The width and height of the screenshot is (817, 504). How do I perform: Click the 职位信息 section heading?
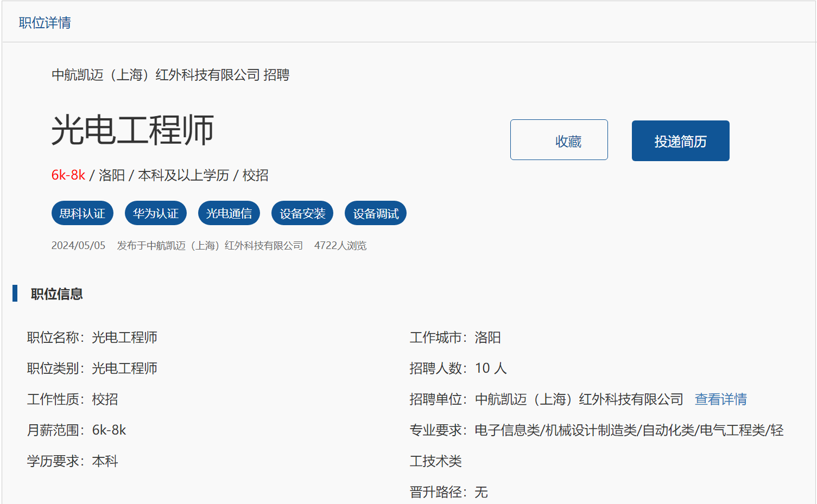(56, 294)
